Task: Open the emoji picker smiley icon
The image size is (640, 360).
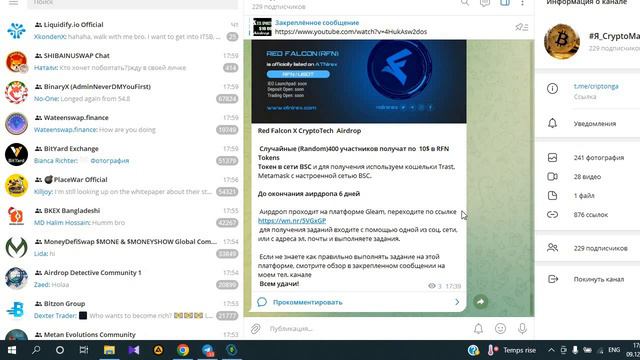Action: click(500, 329)
